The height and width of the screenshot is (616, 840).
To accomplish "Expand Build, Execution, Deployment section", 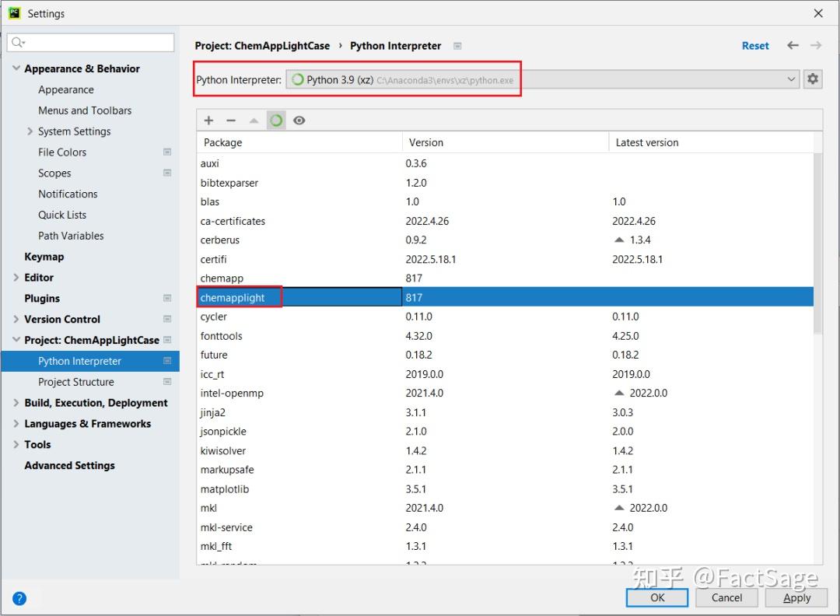I will pos(16,403).
